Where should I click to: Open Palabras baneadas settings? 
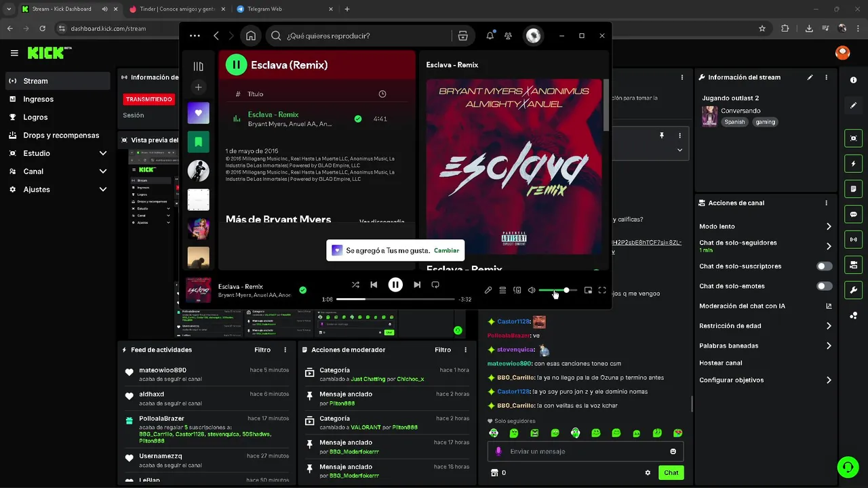[766, 346]
